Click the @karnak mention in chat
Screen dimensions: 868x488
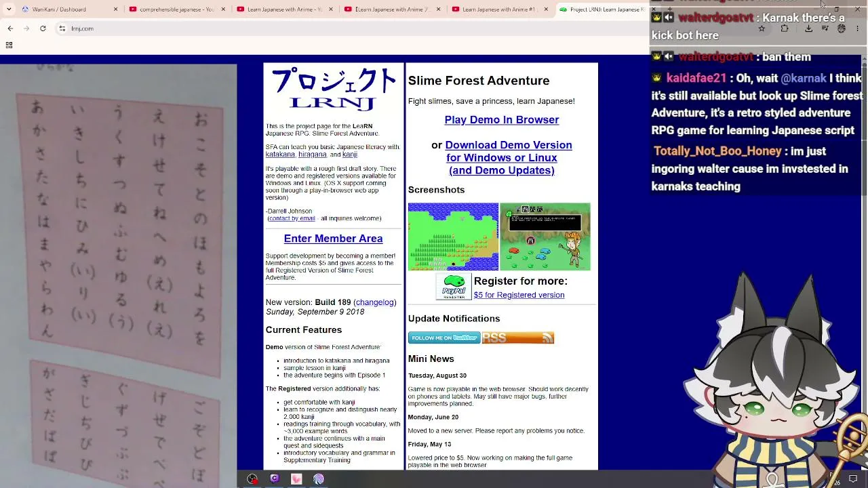point(804,79)
